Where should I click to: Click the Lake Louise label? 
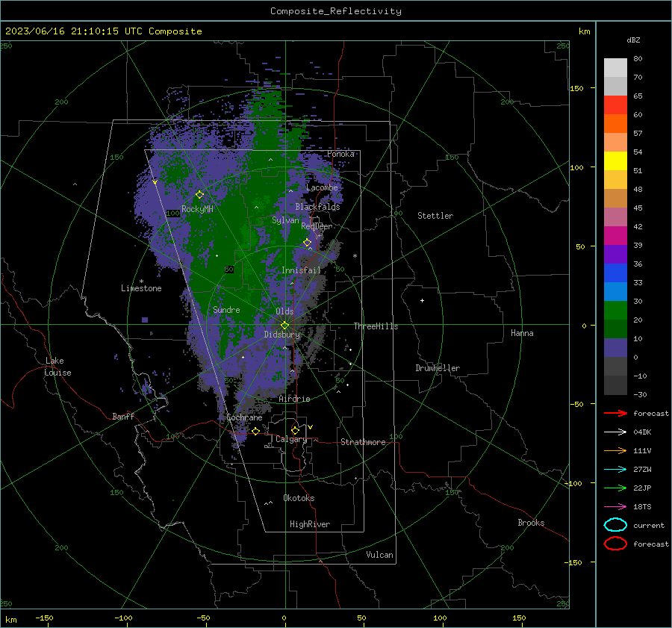(57, 367)
